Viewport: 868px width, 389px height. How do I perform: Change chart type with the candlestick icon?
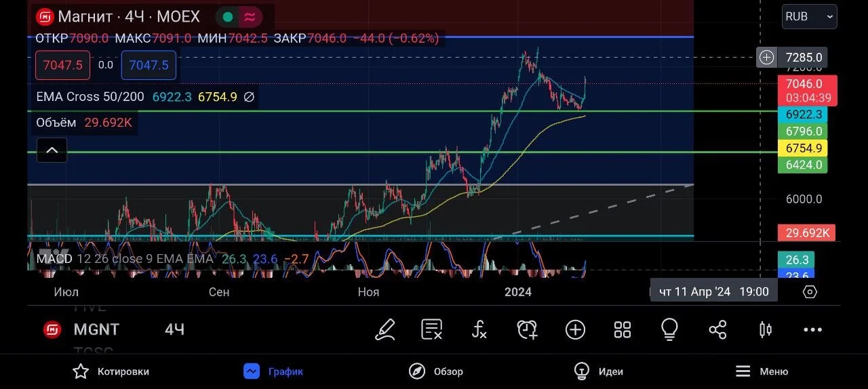click(765, 329)
